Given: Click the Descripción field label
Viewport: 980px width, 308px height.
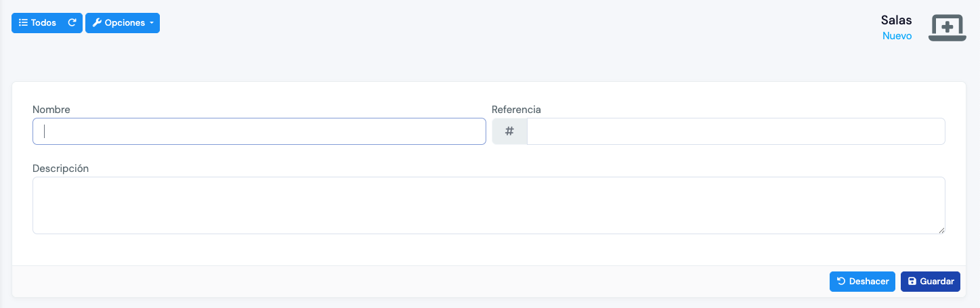Looking at the screenshot, I should [61, 169].
